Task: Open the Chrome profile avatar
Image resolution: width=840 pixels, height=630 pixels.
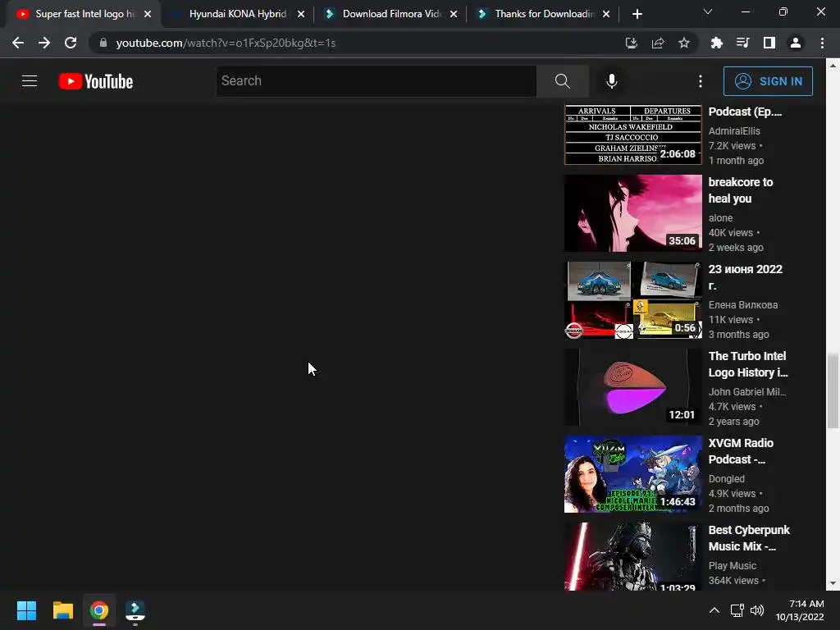Action: click(x=796, y=43)
